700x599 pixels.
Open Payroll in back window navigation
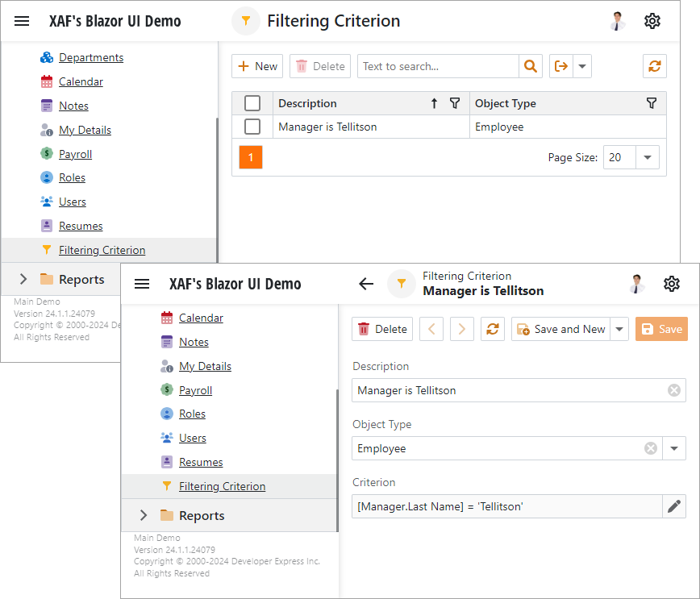pos(76,154)
